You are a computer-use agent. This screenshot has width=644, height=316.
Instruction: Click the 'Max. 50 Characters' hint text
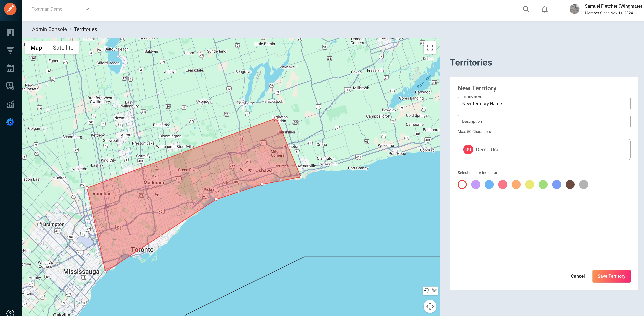[x=474, y=131]
